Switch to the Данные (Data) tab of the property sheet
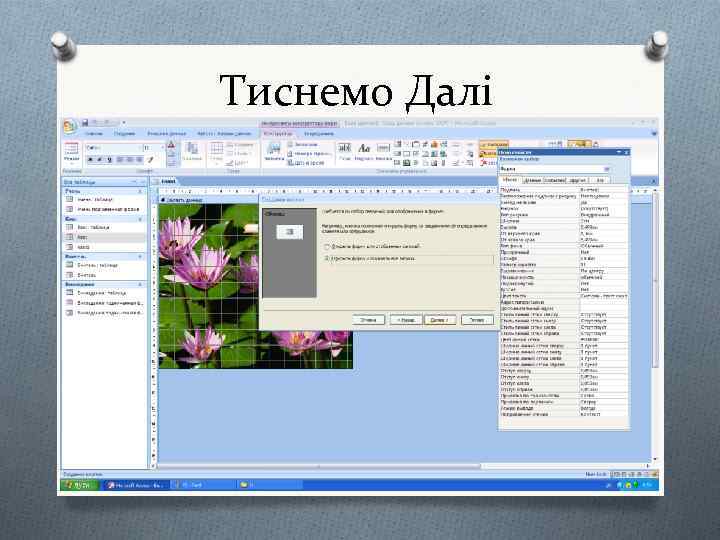 [532, 180]
